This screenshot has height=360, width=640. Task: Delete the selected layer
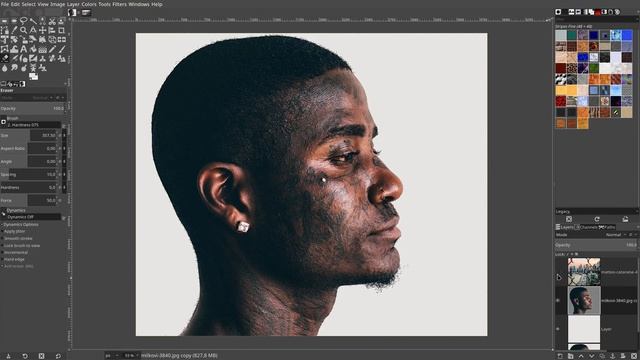coord(634,356)
